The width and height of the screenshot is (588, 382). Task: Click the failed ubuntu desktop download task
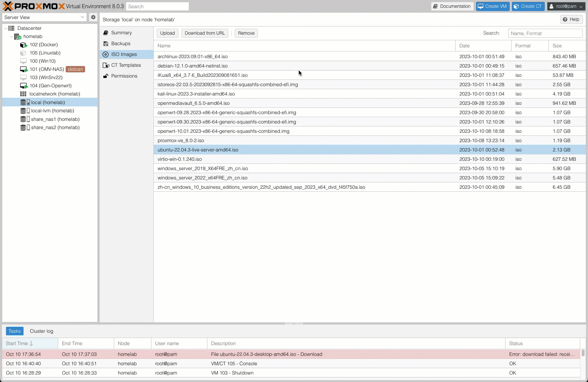tap(291, 354)
